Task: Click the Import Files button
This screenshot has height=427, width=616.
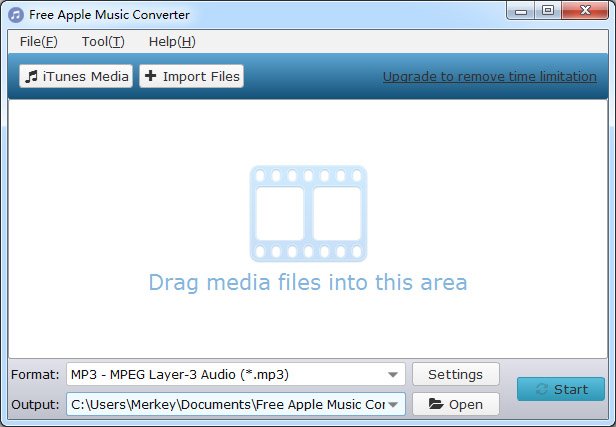Action: tap(191, 76)
